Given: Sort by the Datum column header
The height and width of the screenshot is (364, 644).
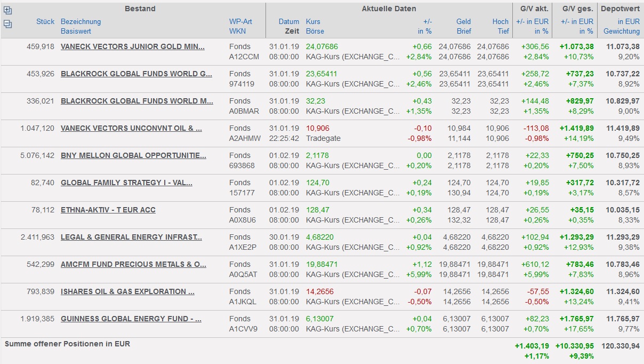Looking at the screenshot, I should 289,22.
